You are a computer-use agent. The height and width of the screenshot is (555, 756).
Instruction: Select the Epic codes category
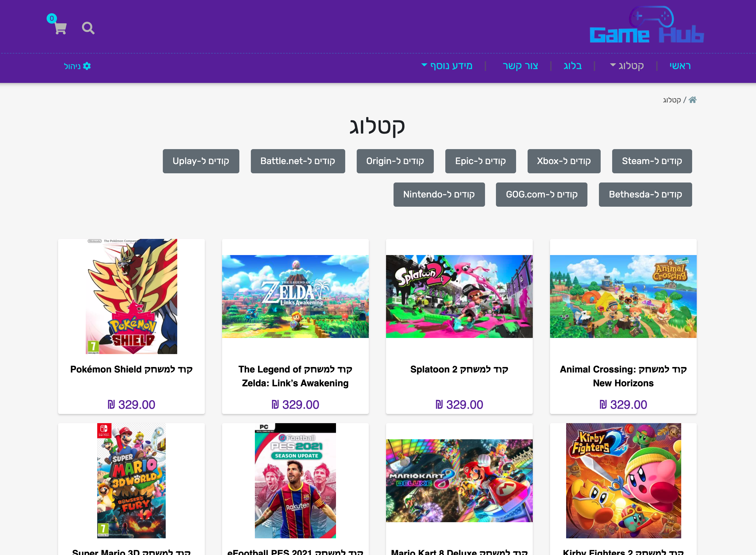(480, 161)
